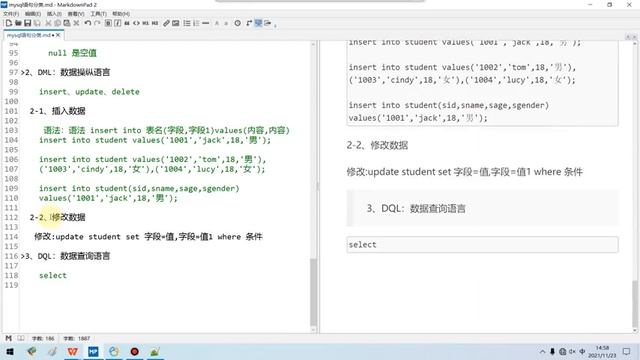
Task: Click the Redo arrow icon
Action: (x=97, y=23)
